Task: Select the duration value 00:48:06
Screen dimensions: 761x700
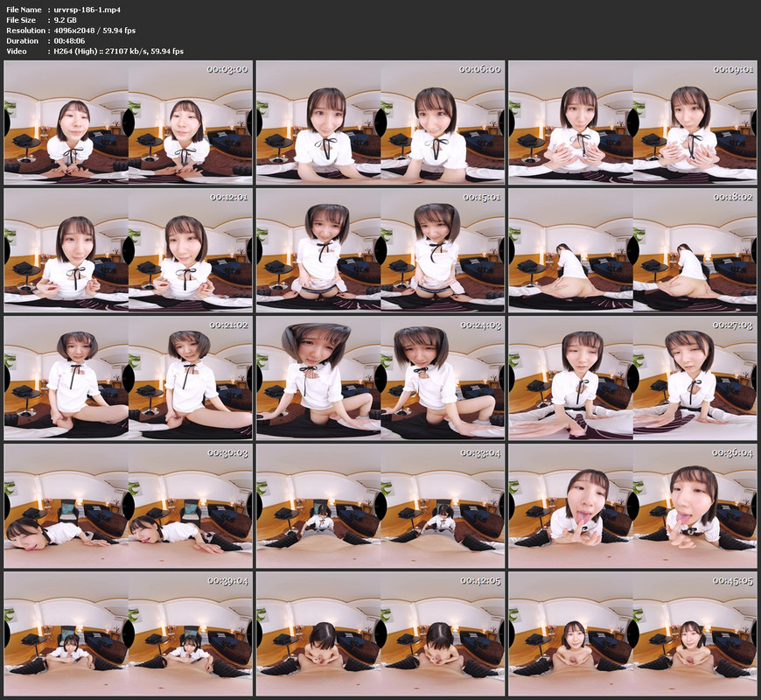Action: pos(69,41)
